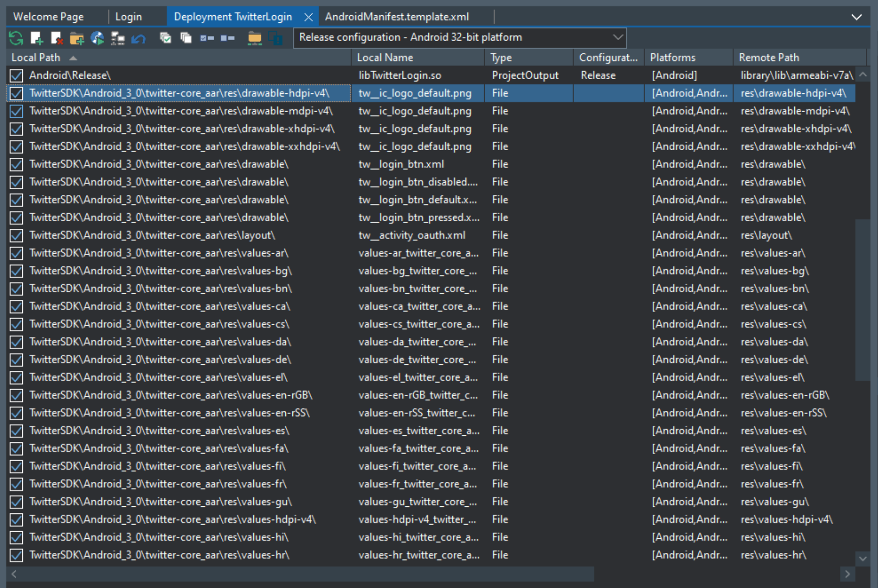Viewport: 878px width, 588px height.
Task: Click the Delete Selected Files icon with red X
Action: 57,38
